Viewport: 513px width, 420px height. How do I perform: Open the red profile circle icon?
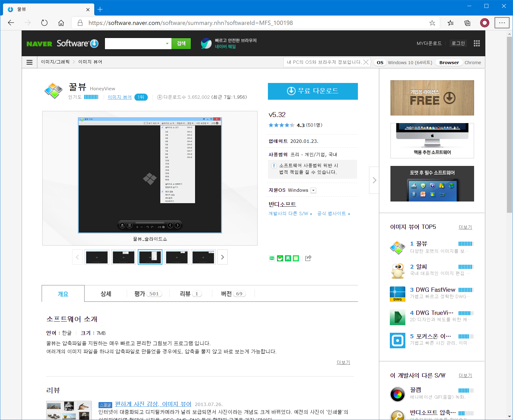[485, 23]
